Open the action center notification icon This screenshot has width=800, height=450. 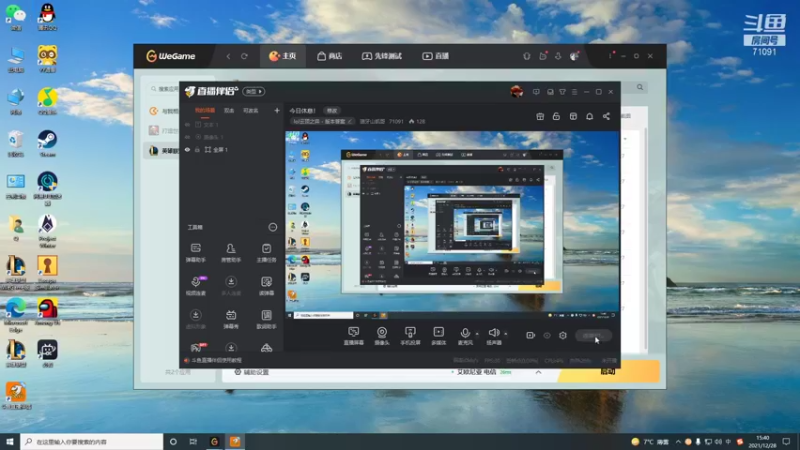pyautogui.click(x=786, y=441)
